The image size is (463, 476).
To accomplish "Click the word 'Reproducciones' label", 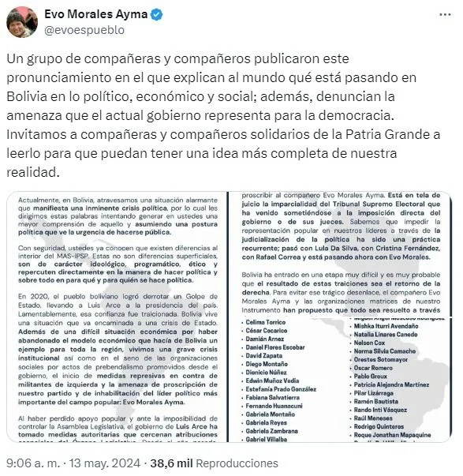I will coord(237,463).
